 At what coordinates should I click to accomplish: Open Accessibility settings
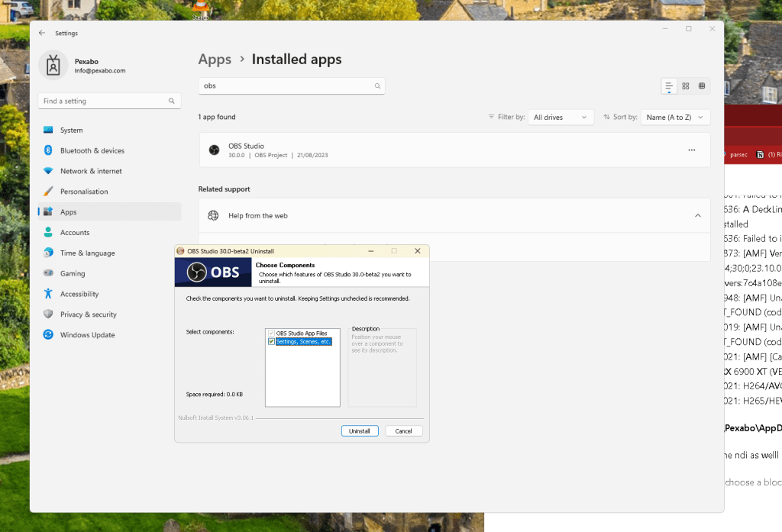(110, 294)
